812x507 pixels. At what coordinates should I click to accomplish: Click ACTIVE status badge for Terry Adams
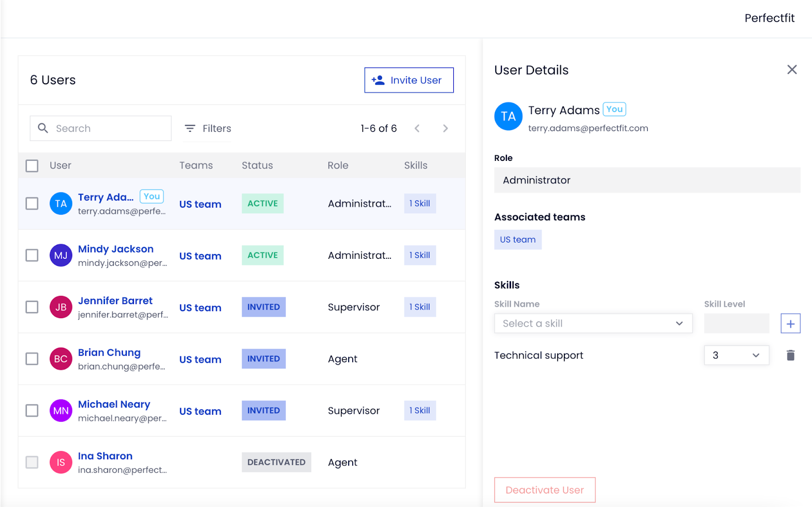point(262,204)
